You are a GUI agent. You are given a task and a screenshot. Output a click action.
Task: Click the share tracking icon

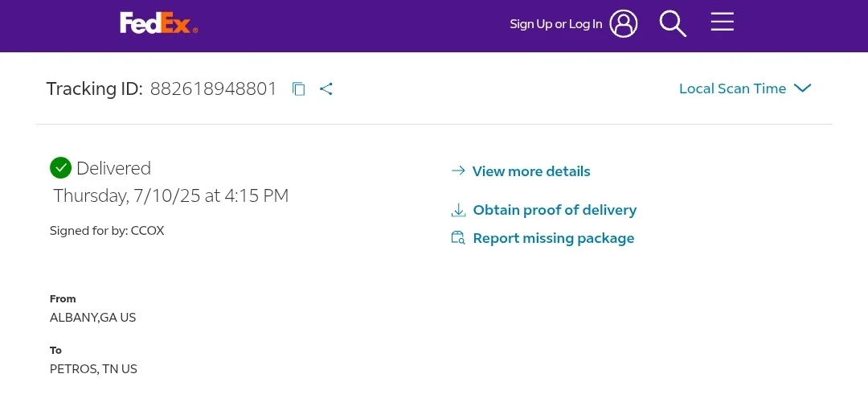click(326, 89)
